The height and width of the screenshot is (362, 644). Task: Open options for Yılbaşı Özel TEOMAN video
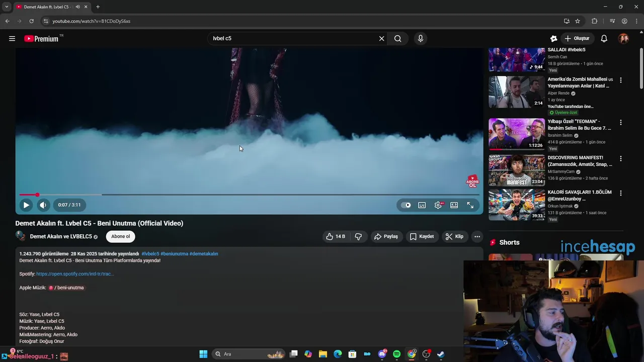coord(620,122)
